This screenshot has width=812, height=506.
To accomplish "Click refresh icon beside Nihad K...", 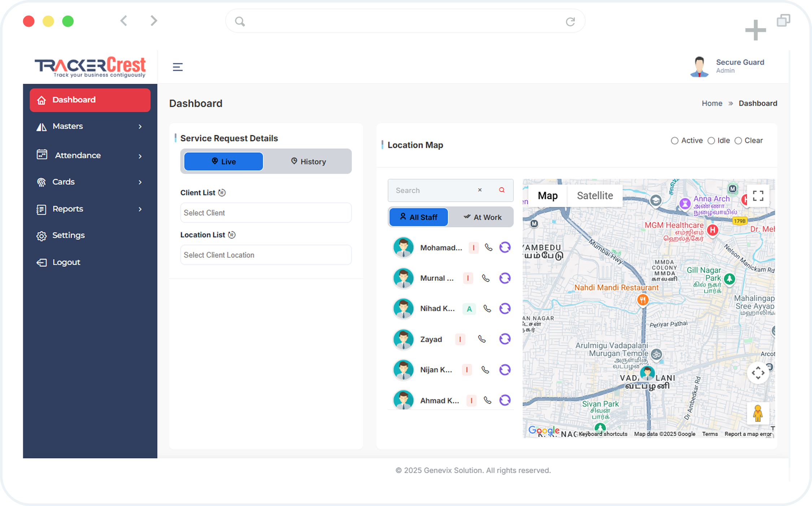I will pos(505,309).
